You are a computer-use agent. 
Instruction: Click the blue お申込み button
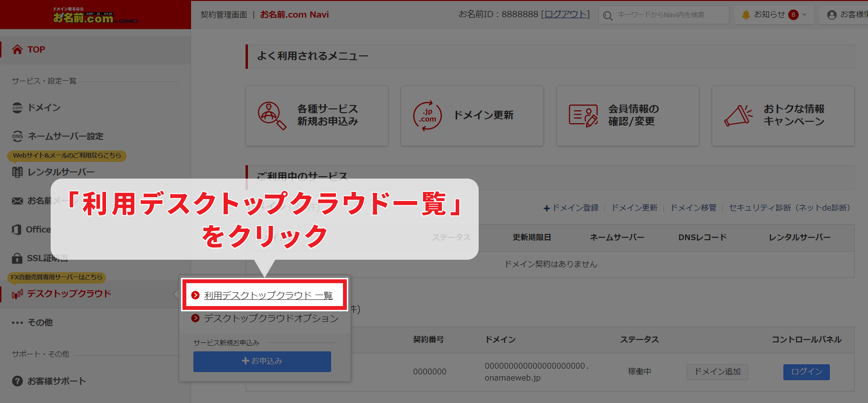[x=262, y=361]
